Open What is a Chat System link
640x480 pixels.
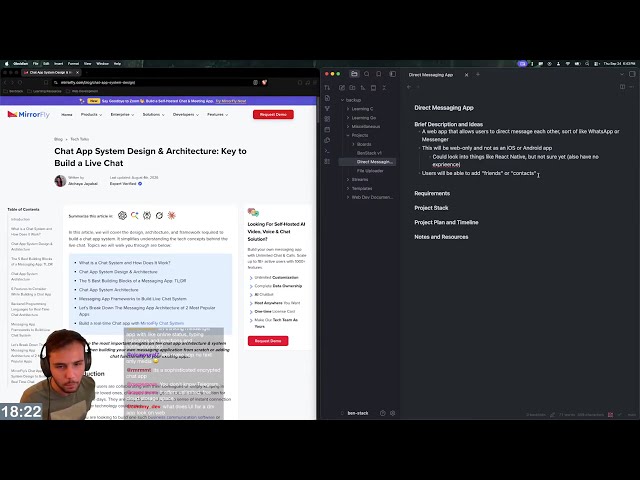pos(124,263)
